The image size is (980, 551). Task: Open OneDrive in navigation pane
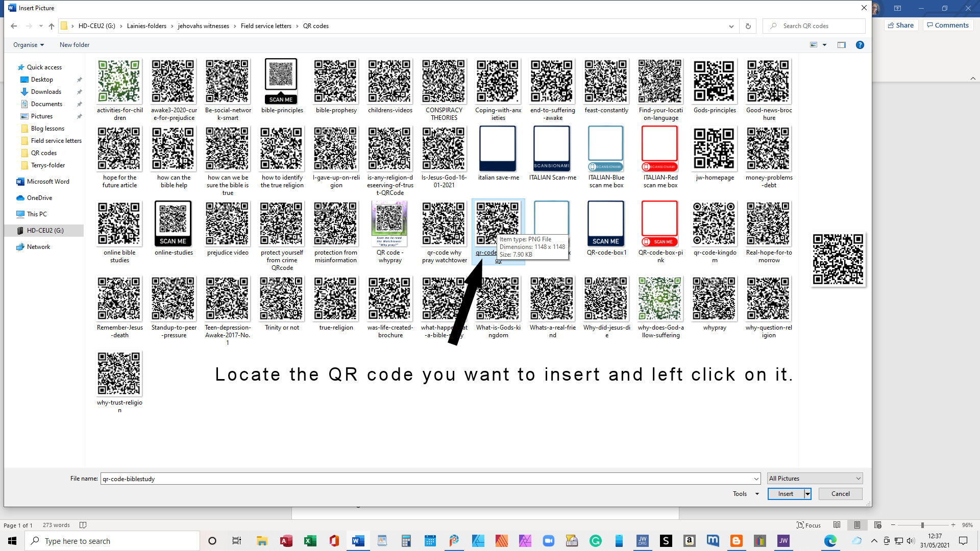click(39, 198)
